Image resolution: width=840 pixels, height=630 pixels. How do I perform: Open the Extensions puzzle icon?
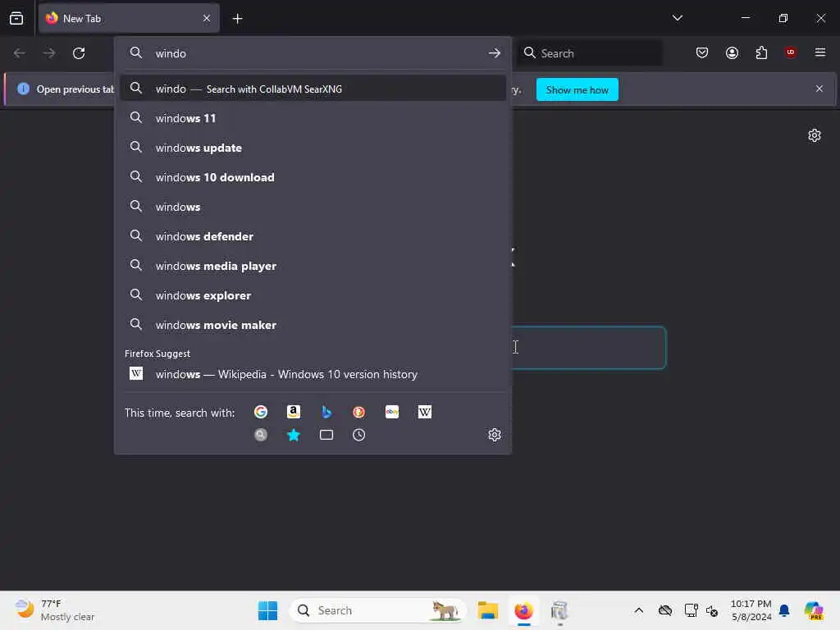click(761, 53)
